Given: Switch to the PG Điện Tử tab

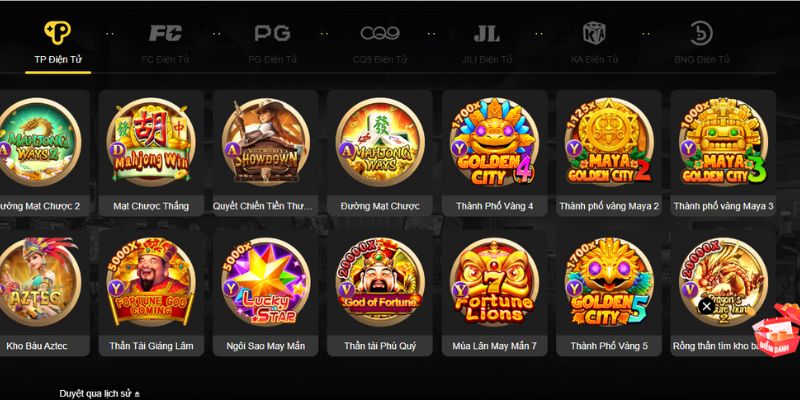Looking at the screenshot, I should [272, 43].
